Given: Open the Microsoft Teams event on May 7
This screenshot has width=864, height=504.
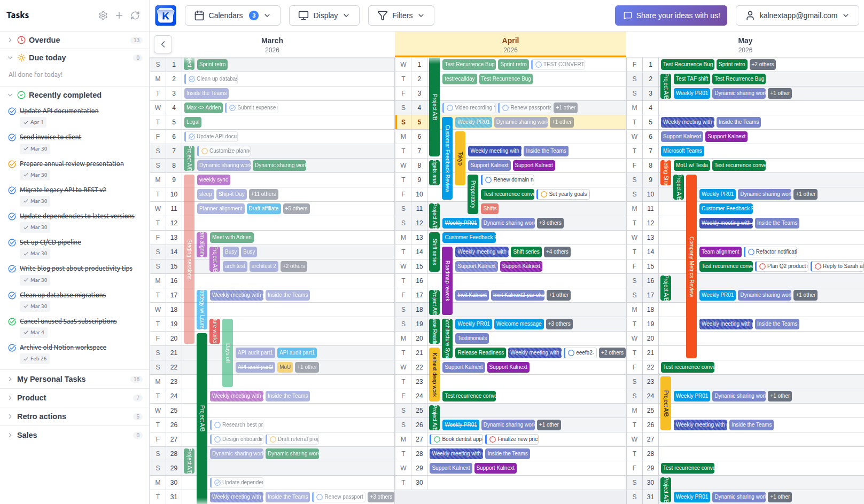Looking at the screenshot, I should pyautogui.click(x=682, y=151).
